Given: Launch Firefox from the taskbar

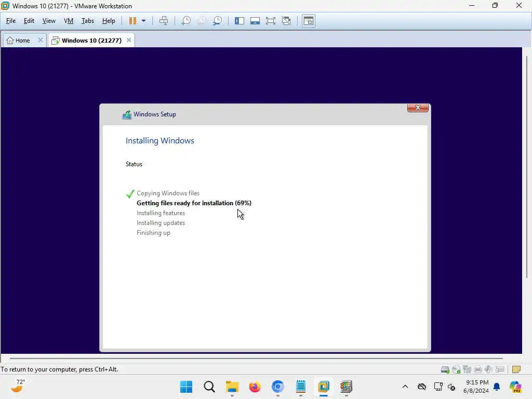Looking at the screenshot, I should coord(255,387).
